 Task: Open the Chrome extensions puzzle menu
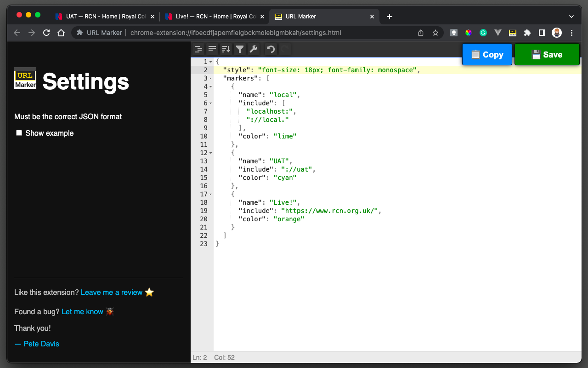(527, 33)
